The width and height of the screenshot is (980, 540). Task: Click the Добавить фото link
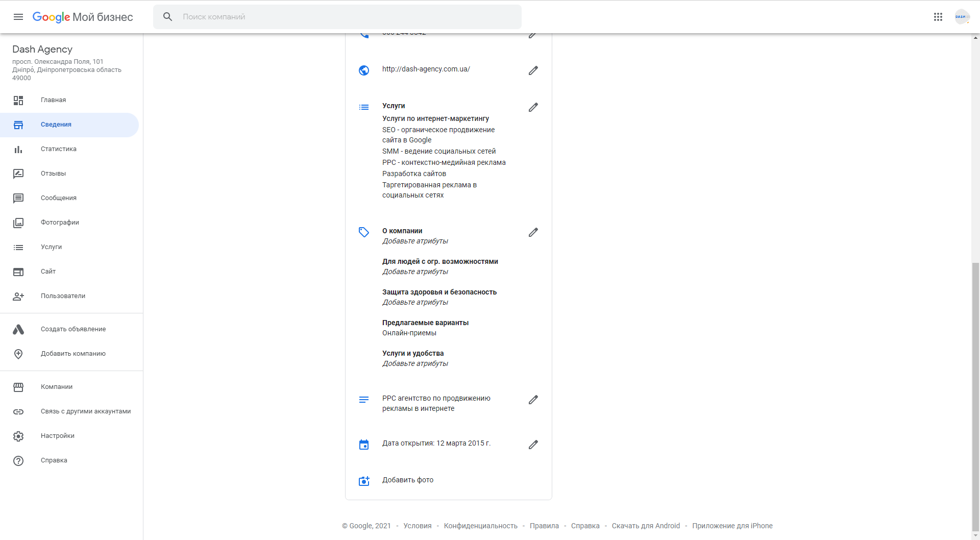[408, 480]
